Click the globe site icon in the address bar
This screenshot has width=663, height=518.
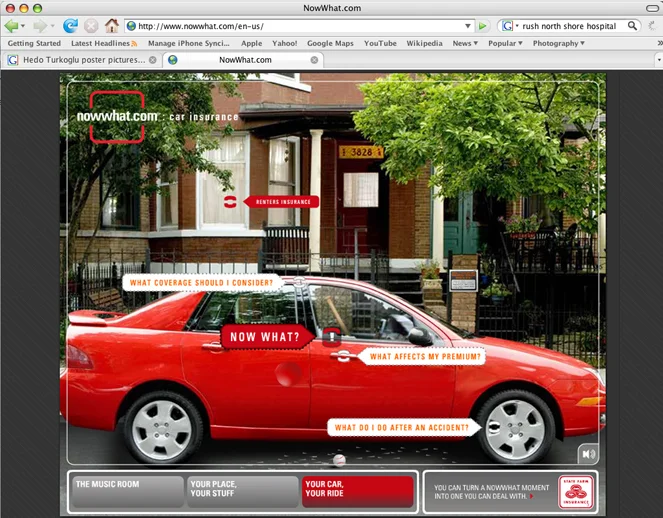(132, 26)
